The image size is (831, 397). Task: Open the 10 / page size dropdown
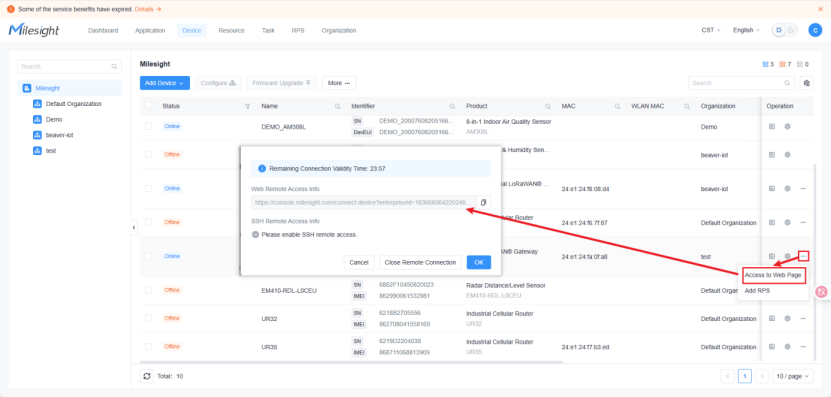793,376
